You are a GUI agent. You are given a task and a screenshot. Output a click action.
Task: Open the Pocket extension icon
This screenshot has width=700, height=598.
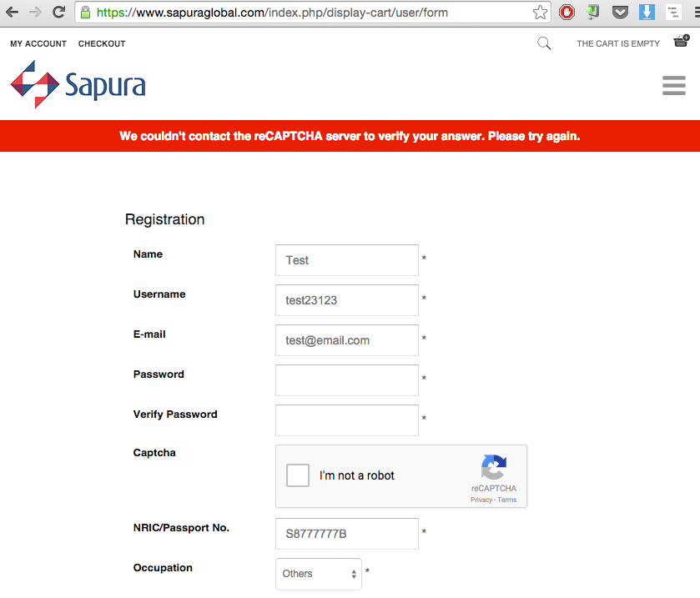620,13
